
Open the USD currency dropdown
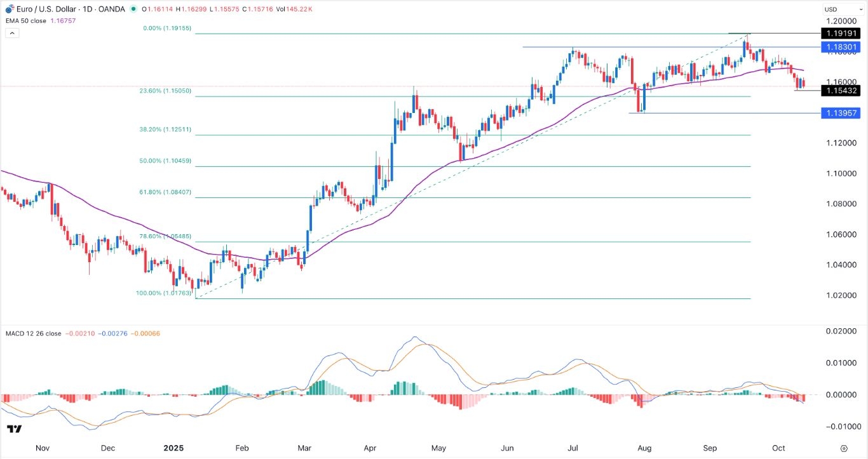tap(845, 10)
